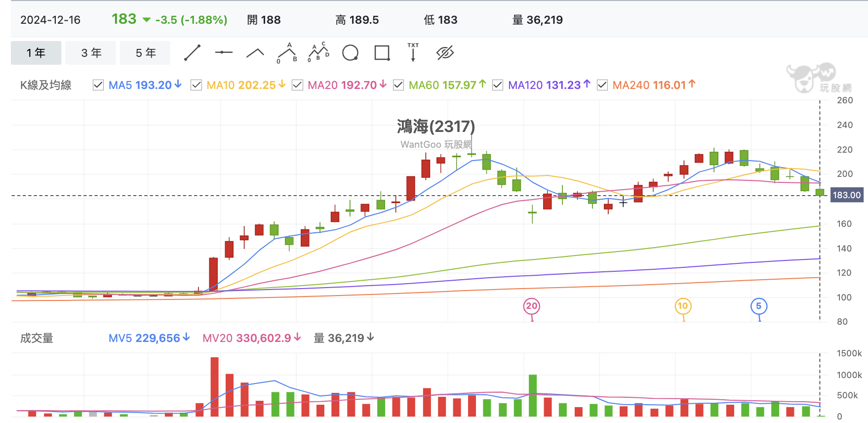
Task: Pick the circle drawing tool
Action: coord(351,53)
